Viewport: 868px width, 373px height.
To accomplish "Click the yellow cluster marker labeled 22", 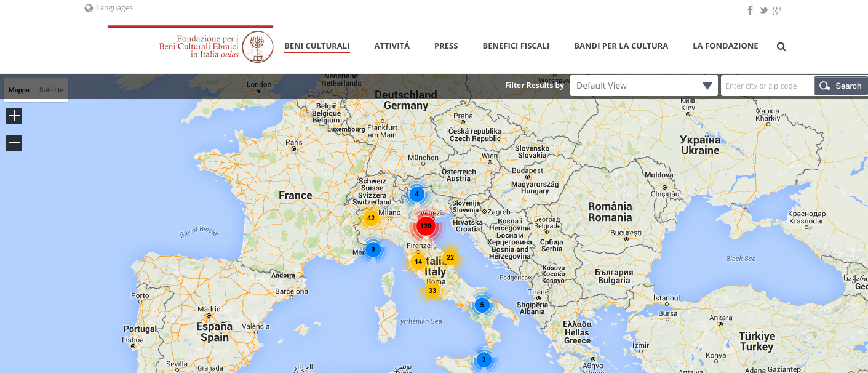I will (x=450, y=257).
